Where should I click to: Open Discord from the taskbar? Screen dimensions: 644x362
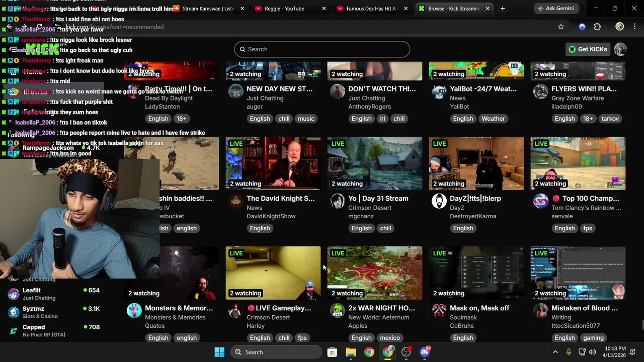425,352
